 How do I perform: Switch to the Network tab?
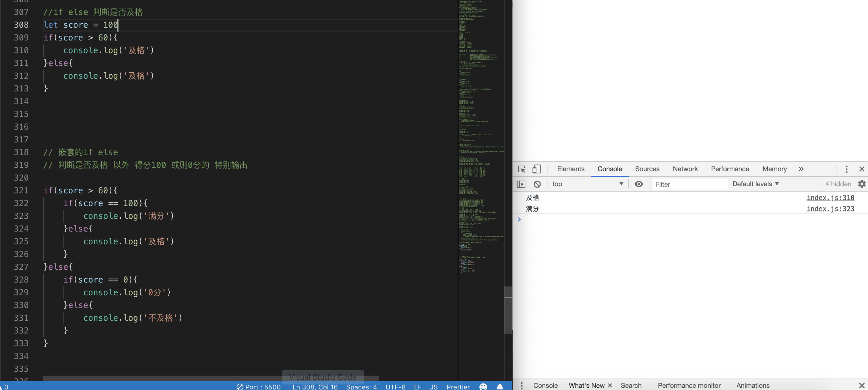point(685,169)
